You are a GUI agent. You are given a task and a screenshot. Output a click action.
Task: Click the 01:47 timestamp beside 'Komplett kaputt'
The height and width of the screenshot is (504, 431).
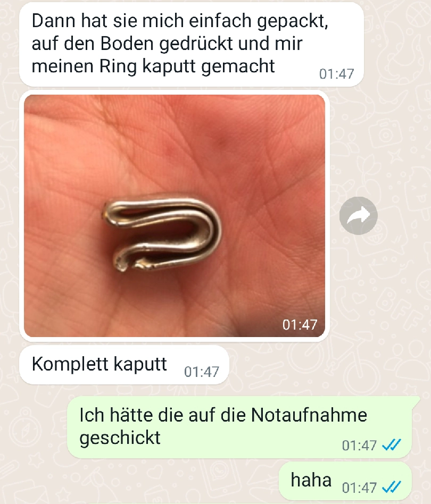click(x=201, y=372)
